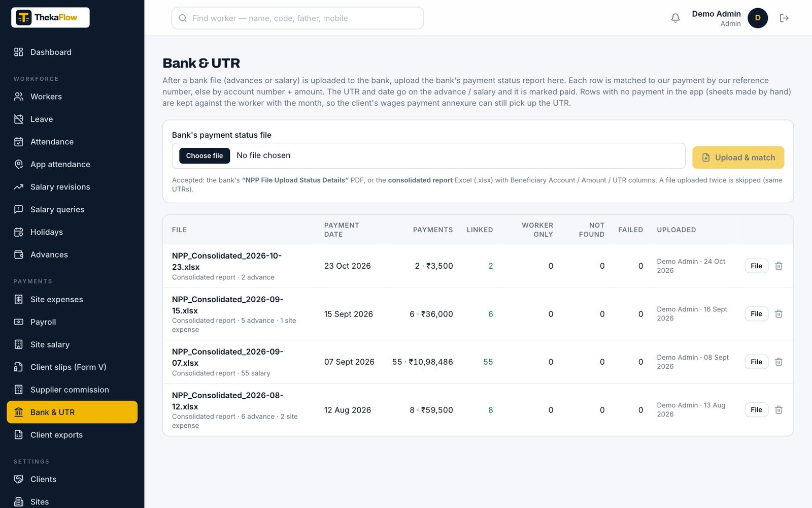The height and width of the screenshot is (508, 812).
Task: Click the Demo Admin avatar
Action: click(x=757, y=18)
